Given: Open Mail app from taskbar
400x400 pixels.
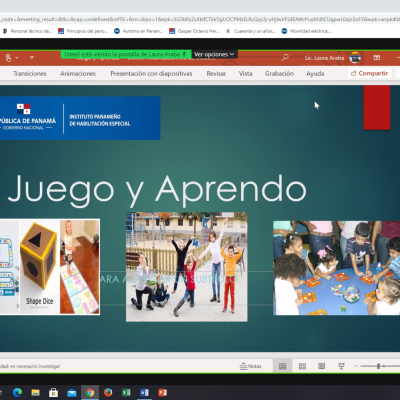Looking at the screenshot, I should pyautogui.click(x=72, y=393).
